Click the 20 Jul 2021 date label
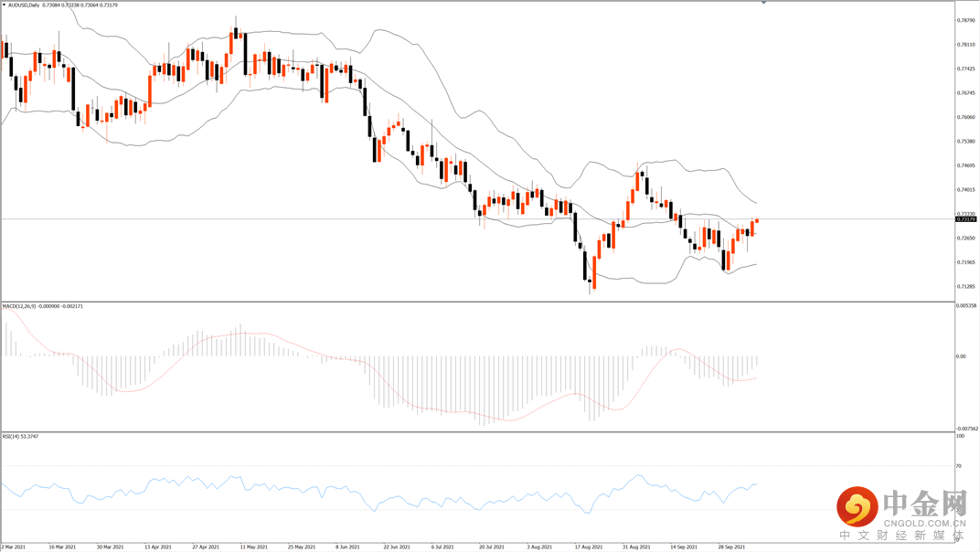Viewport: 980px width, 552px height. point(492,547)
